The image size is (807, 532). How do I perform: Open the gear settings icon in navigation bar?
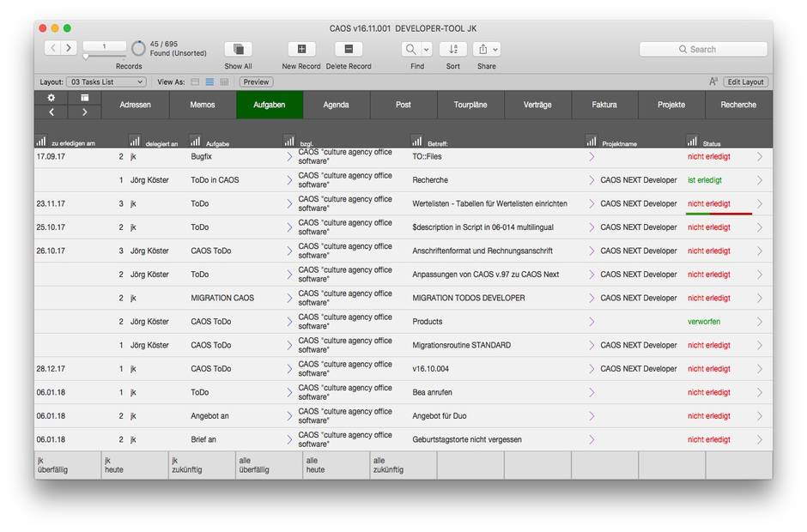(51, 98)
